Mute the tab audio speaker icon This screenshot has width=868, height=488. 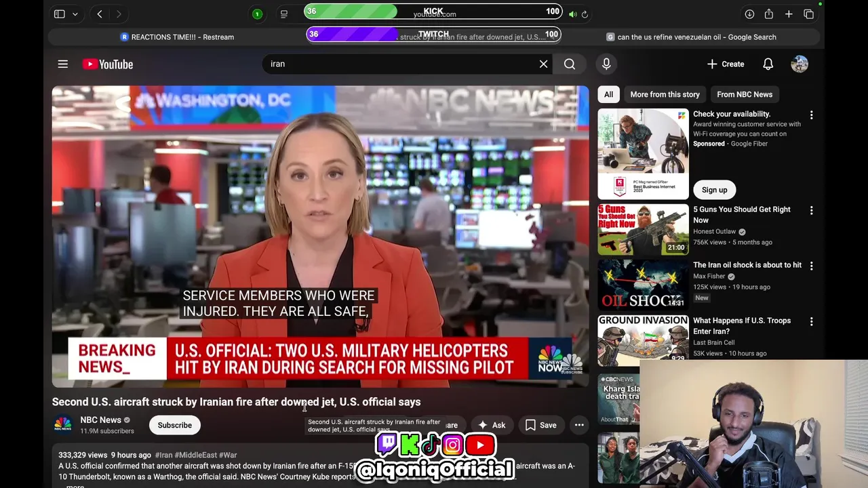(x=573, y=14)
